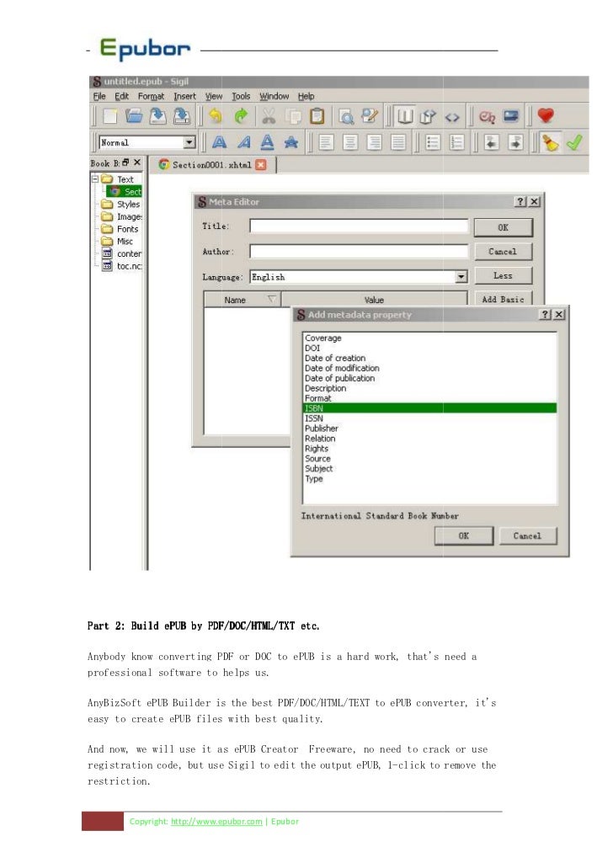613x868 pixels.
Task: Close the Section0001.xhtml tab
Action: [261, 164]
